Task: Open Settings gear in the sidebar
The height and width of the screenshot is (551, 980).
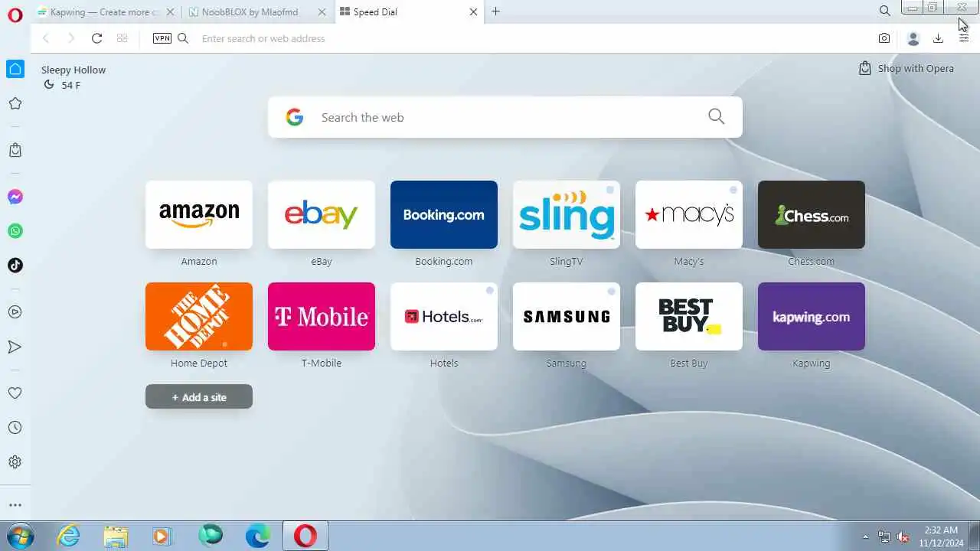Action: click(15, 462)
